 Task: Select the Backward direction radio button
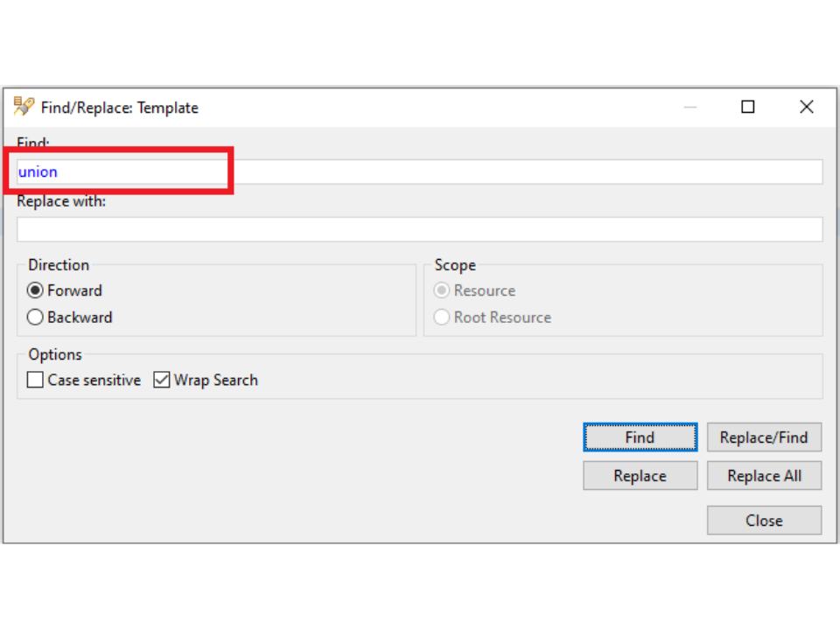point(35,318)
